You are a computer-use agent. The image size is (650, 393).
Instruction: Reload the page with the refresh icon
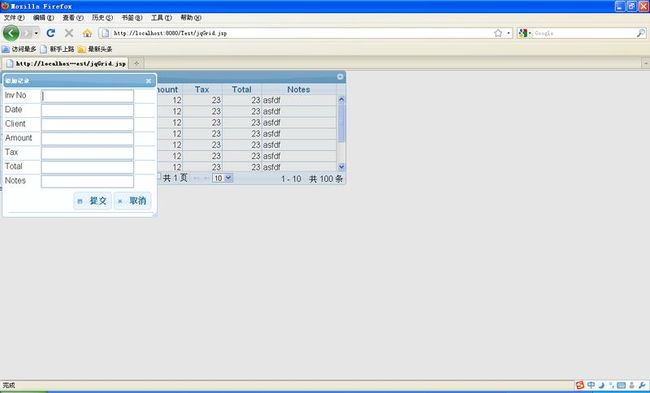pyautogui.click(x=51, y=33)
